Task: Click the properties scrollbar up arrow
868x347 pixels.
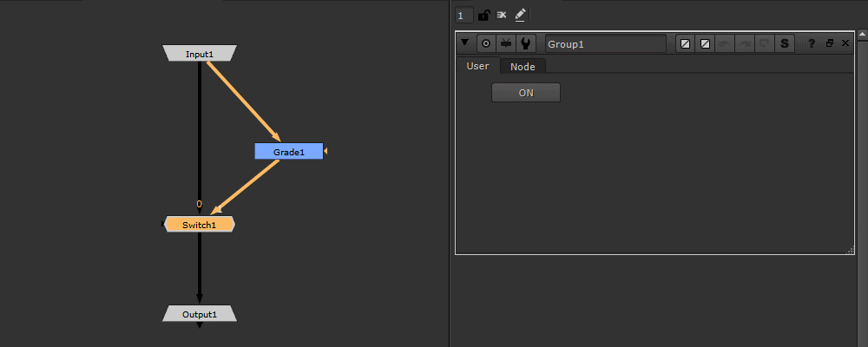Action: pyautogui.click(x=863, y=35)
